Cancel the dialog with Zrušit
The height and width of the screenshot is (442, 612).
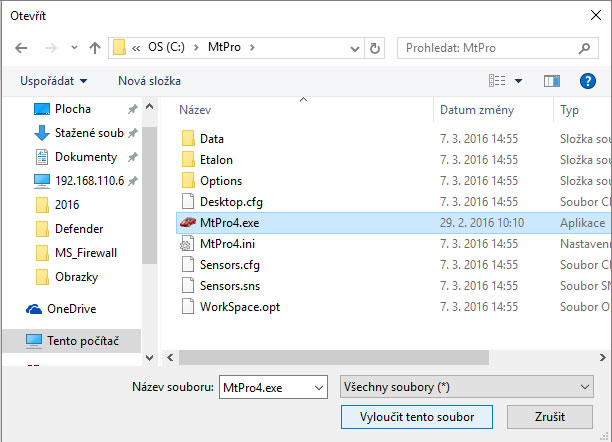[550, 417]
